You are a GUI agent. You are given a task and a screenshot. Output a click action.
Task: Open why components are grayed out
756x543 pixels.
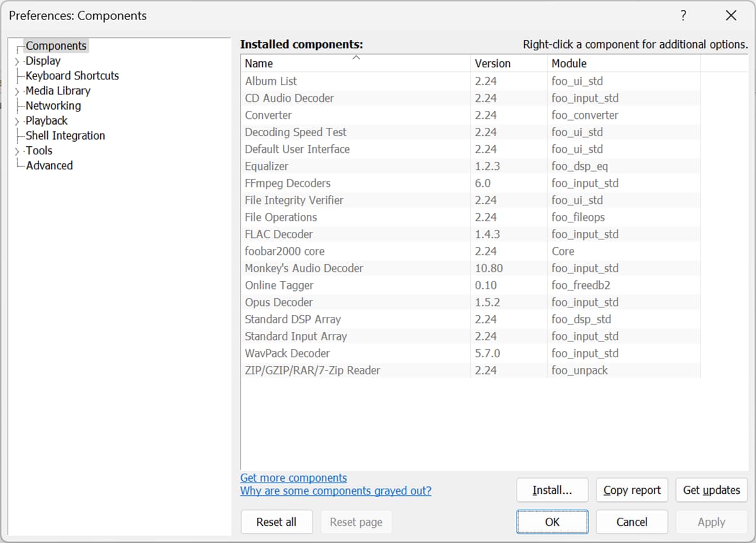[x=336, y=491]
